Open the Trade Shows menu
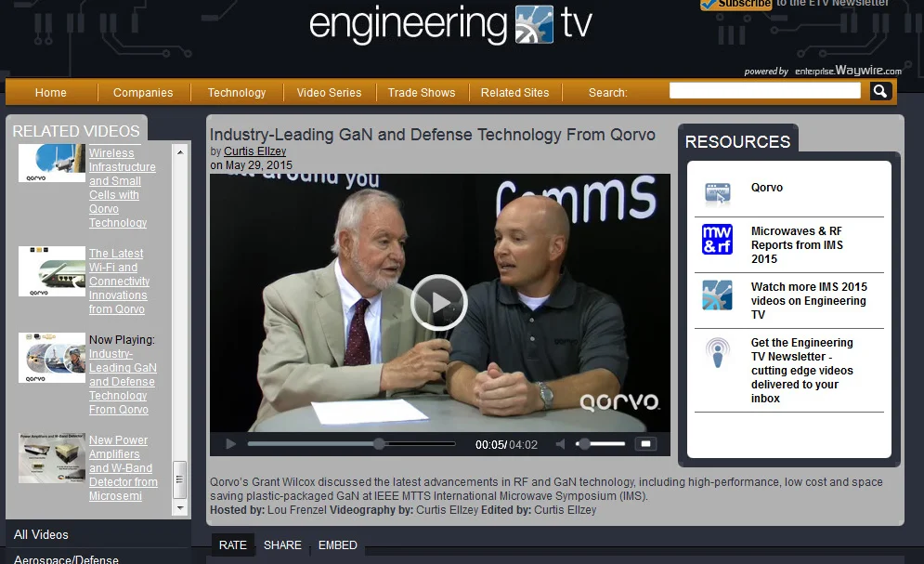The width and height of the screenshot is (924, 564). point(422,93)
